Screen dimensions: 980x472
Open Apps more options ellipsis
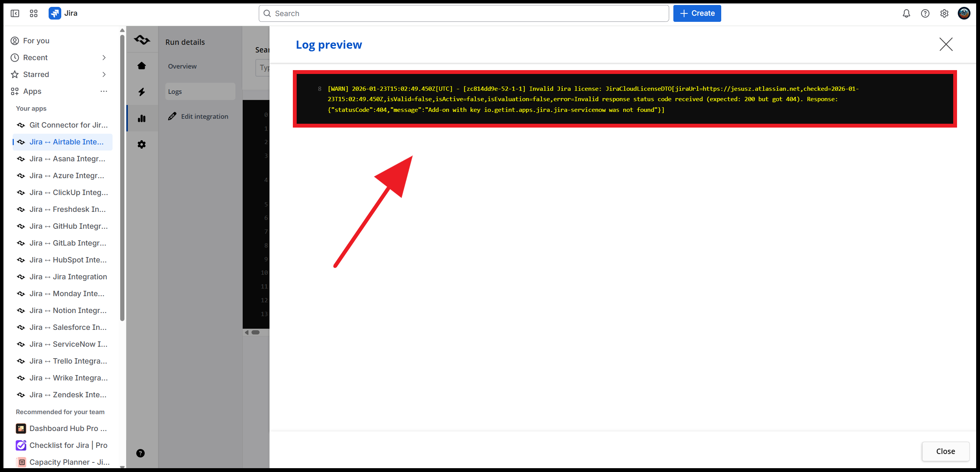104,91
